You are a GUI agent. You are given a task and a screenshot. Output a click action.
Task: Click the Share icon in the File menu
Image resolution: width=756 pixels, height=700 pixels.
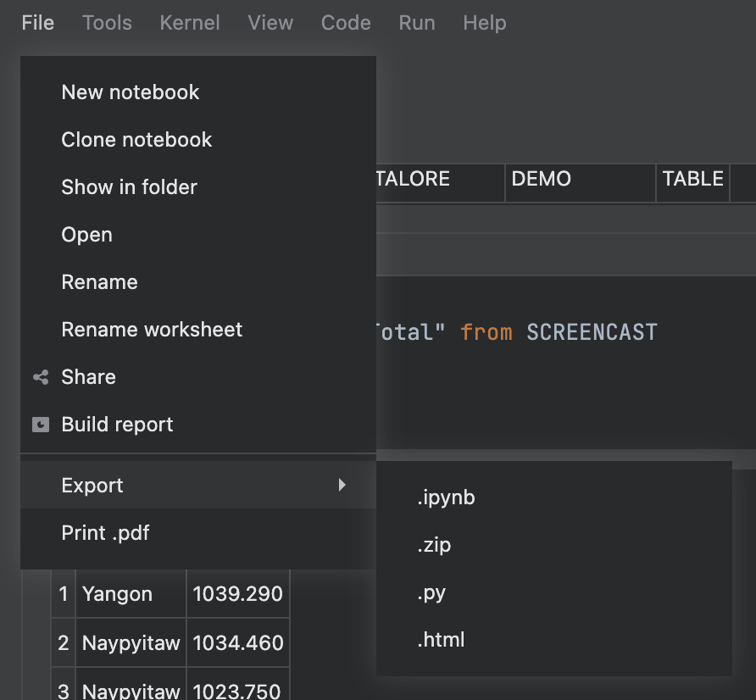pos(41,377)
